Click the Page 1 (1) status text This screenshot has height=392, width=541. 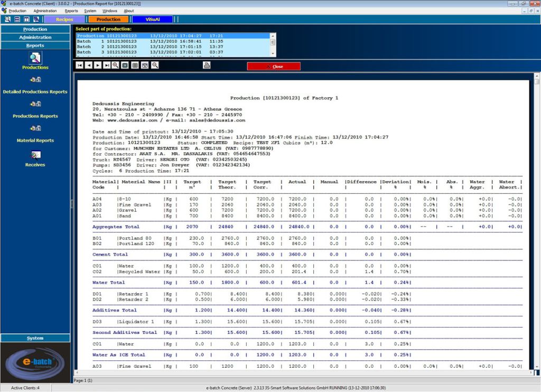83,380
